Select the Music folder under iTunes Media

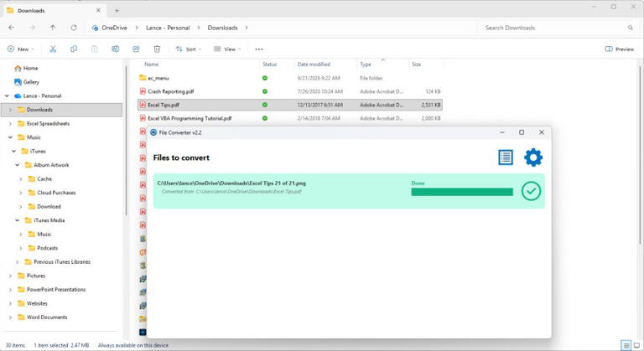40,234
